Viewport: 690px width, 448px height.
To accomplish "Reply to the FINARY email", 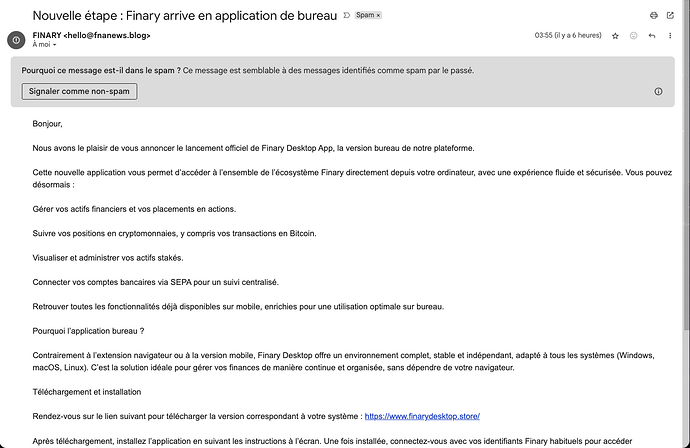I will pyautogui.click(x=652, y=36).
